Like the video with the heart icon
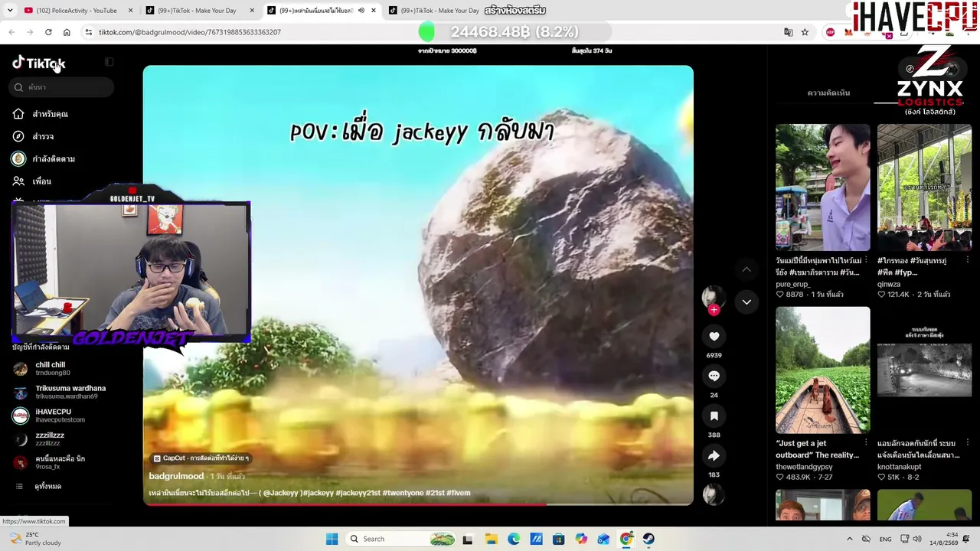This screenshot has width=980, height=551. 714,336
